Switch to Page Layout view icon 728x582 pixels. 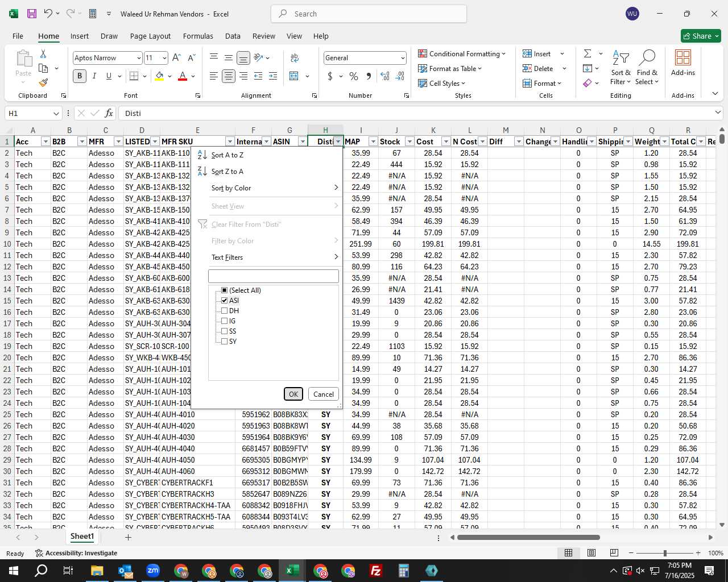[x=591, y=552]
